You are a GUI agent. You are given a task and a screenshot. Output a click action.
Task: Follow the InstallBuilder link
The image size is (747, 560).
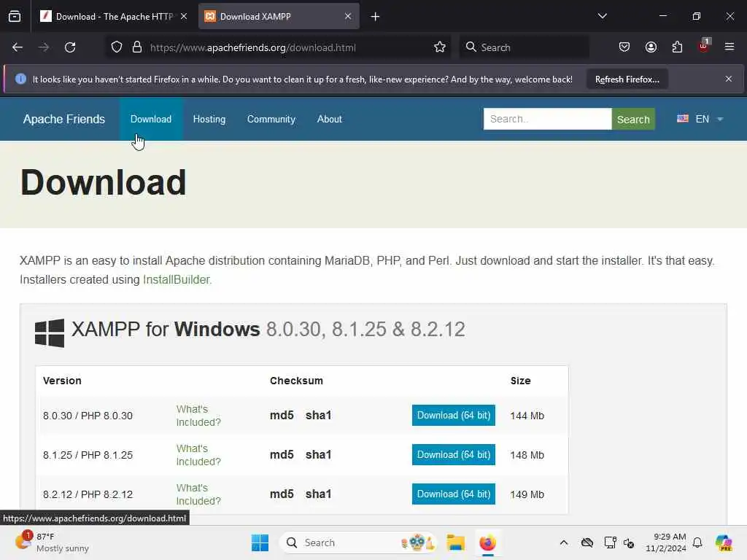[177, 279]
